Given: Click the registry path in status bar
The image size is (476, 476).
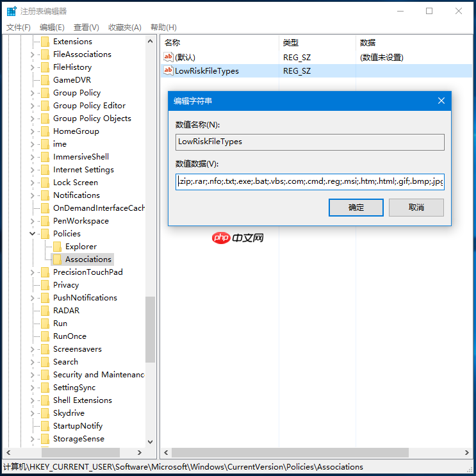Looking at the screenshot, I should pos(183,466).
